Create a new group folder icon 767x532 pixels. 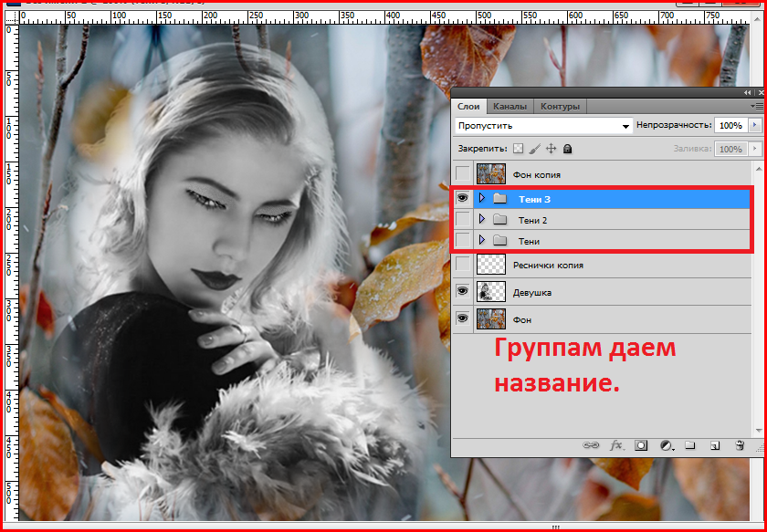[x=689, y=445]
